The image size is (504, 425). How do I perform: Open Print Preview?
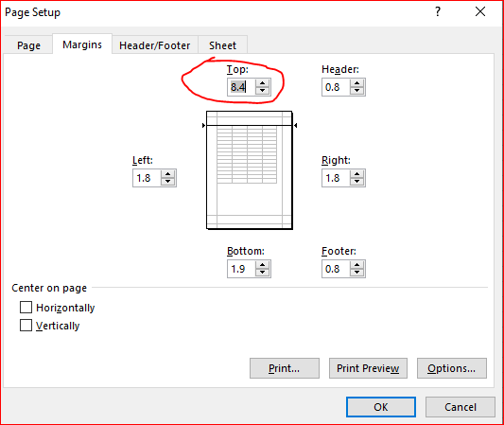pyautogui.click(x=368, y=368)
